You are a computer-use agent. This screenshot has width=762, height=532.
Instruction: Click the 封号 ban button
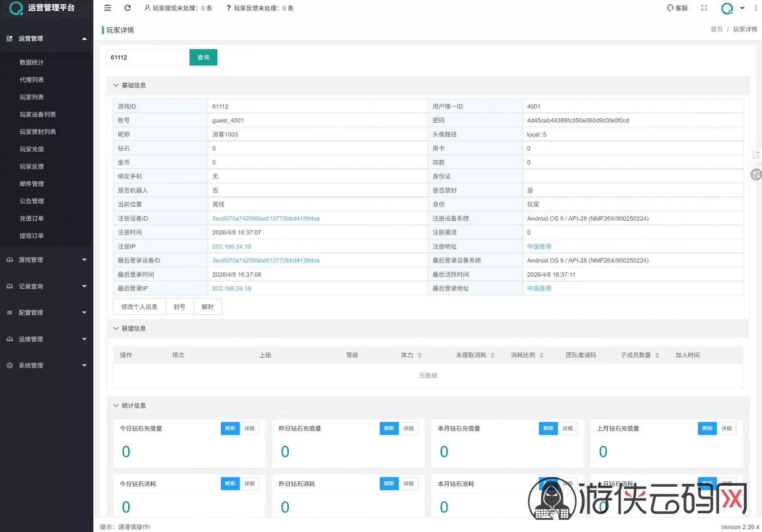179,307
